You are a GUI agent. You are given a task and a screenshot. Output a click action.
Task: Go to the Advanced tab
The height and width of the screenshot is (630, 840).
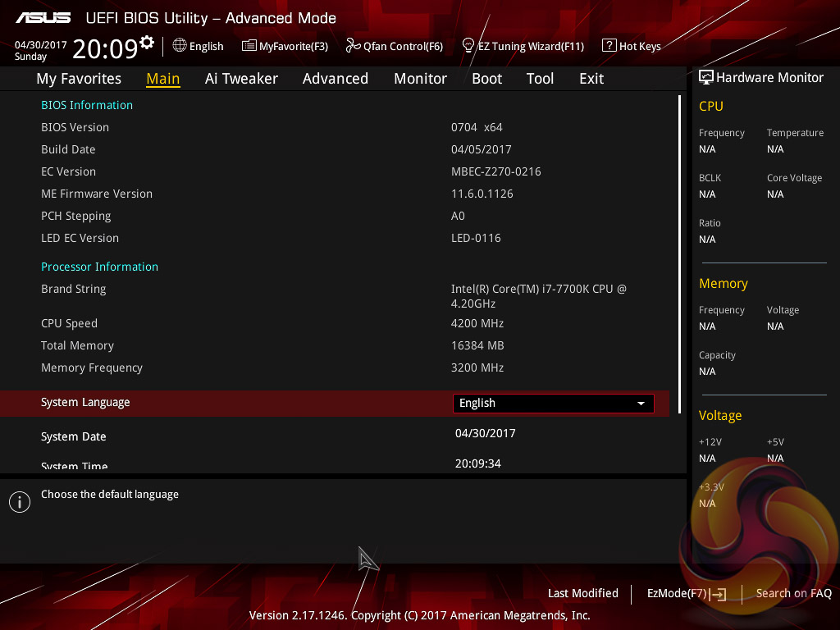click(336, 79)
